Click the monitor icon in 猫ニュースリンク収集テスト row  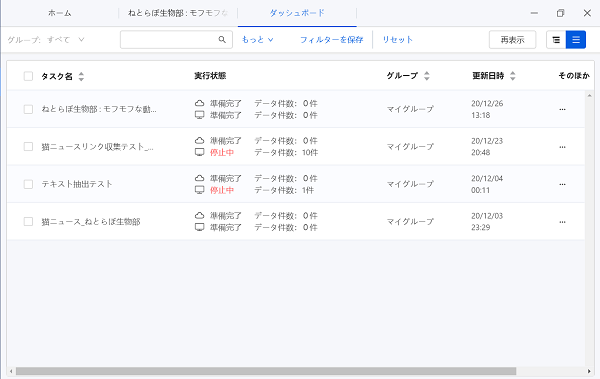click(199, 152)
